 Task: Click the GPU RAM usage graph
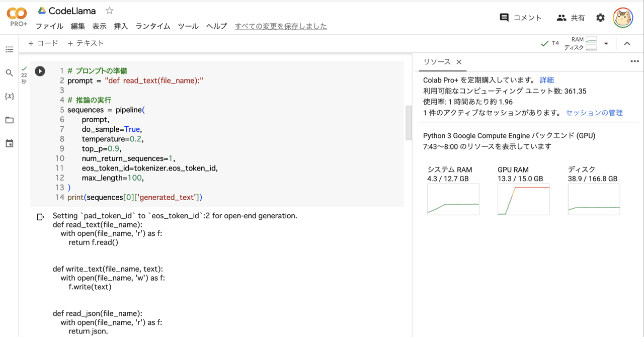pos(523,199)
